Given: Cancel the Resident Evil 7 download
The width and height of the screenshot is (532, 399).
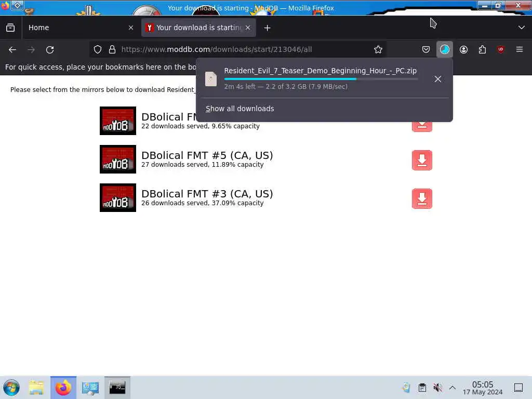Looking at the screenshot, I should pyautogui.click(x=437, y=79).
